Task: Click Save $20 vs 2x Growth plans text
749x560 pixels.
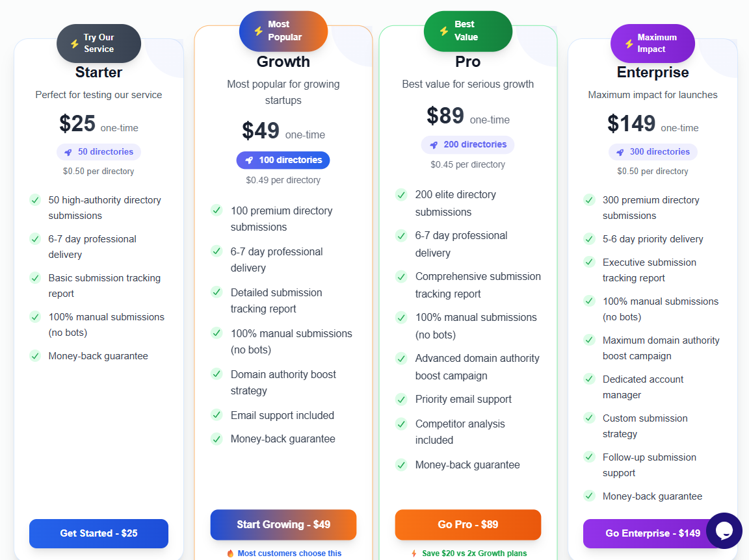Action: coord(474,554)
